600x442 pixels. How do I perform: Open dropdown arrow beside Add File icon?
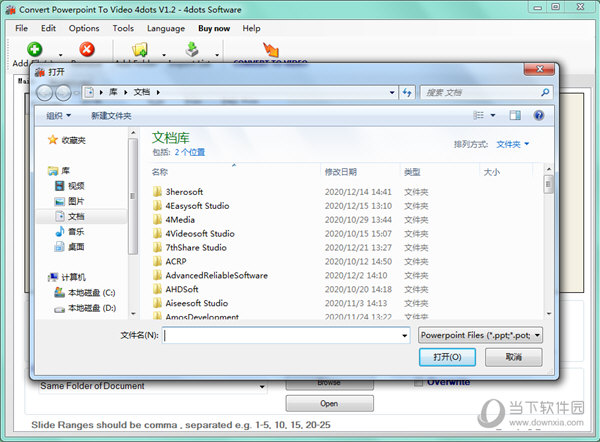coord(60,55)
